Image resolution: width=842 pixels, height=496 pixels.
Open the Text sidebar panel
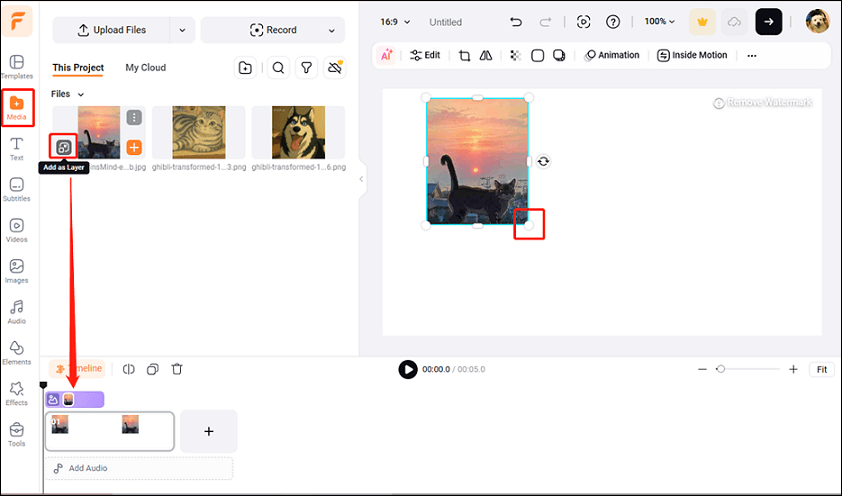pyautogui.click(x=17, y=149)
